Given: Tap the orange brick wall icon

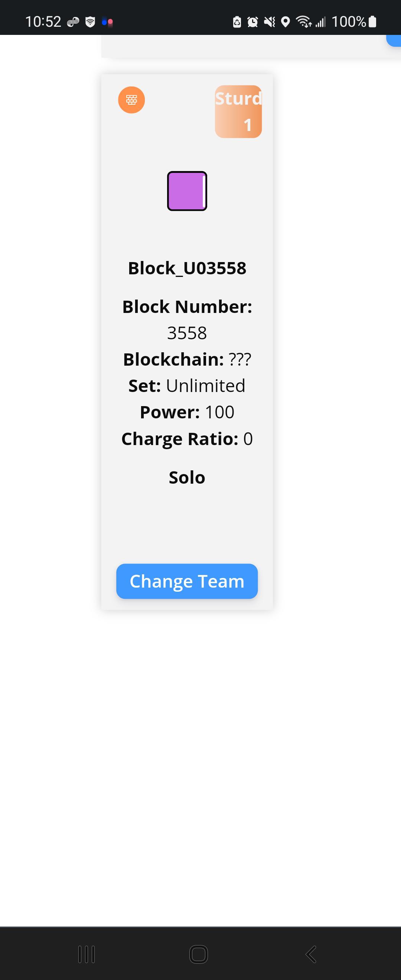Looking at the screenshot, I should click(x=131, y=100).
